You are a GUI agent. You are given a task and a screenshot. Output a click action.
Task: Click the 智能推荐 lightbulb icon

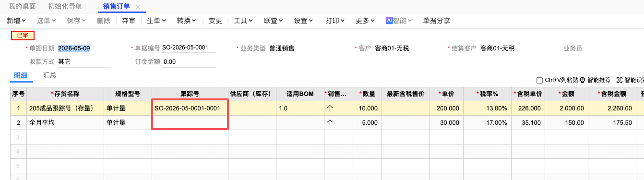click(x=583, y=80)
